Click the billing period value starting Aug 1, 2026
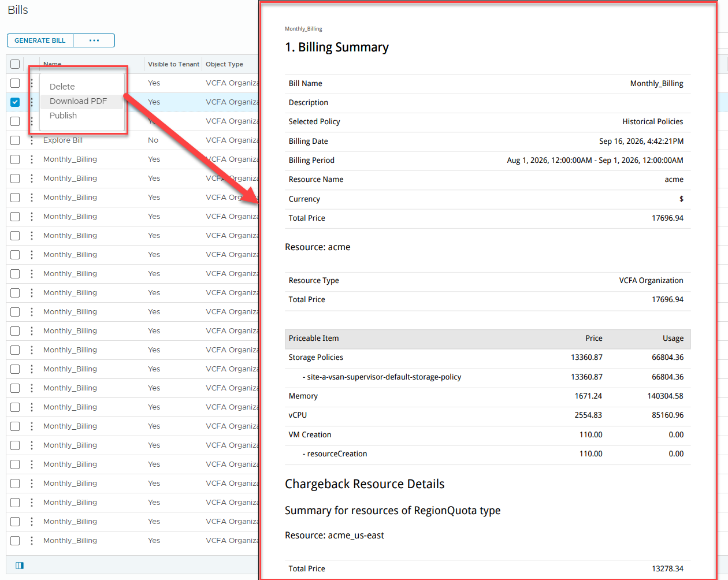Screen dimensions: 728x580 (595, 160)
